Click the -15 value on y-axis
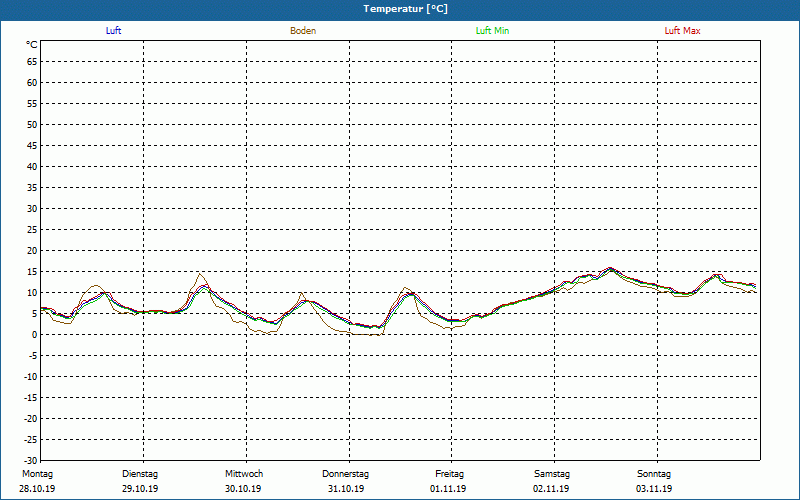 click(31, 397)
